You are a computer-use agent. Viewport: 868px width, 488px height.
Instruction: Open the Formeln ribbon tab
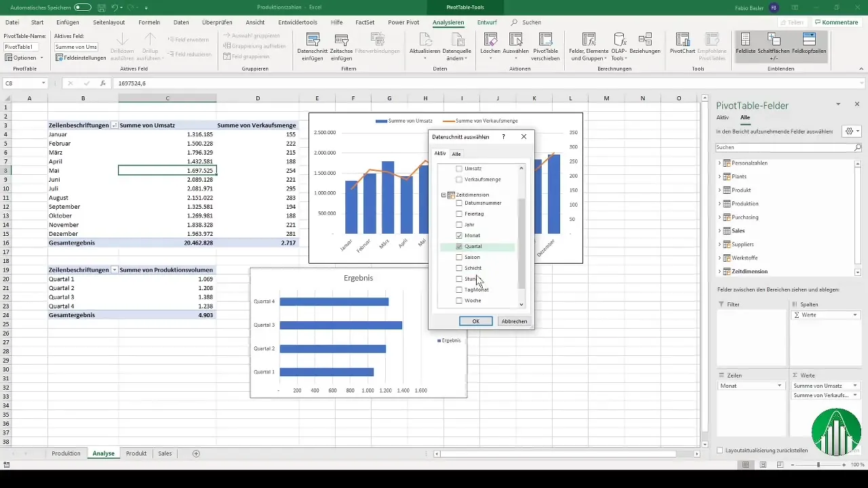click(x=149, y=22)
